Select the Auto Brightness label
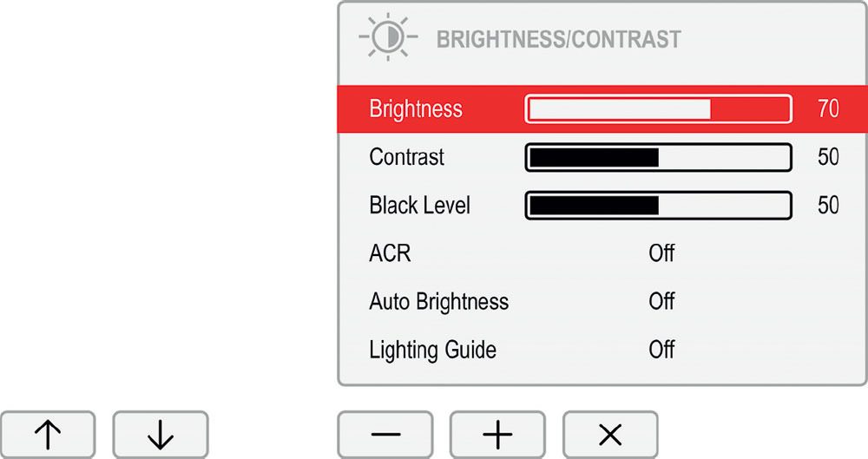The image size is (868, 459). [x=439, y=301]
